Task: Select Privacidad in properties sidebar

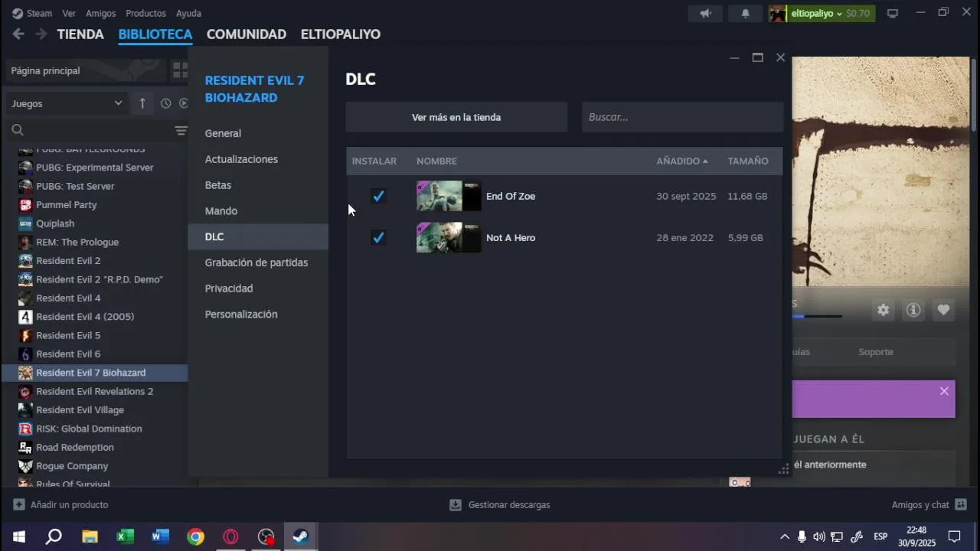Action: pos(258,289)
